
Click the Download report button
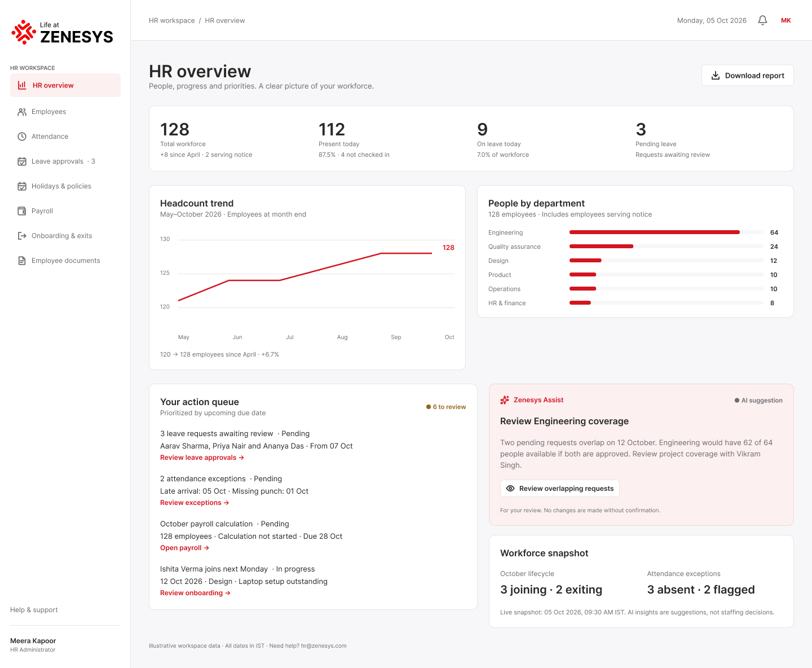748,76
